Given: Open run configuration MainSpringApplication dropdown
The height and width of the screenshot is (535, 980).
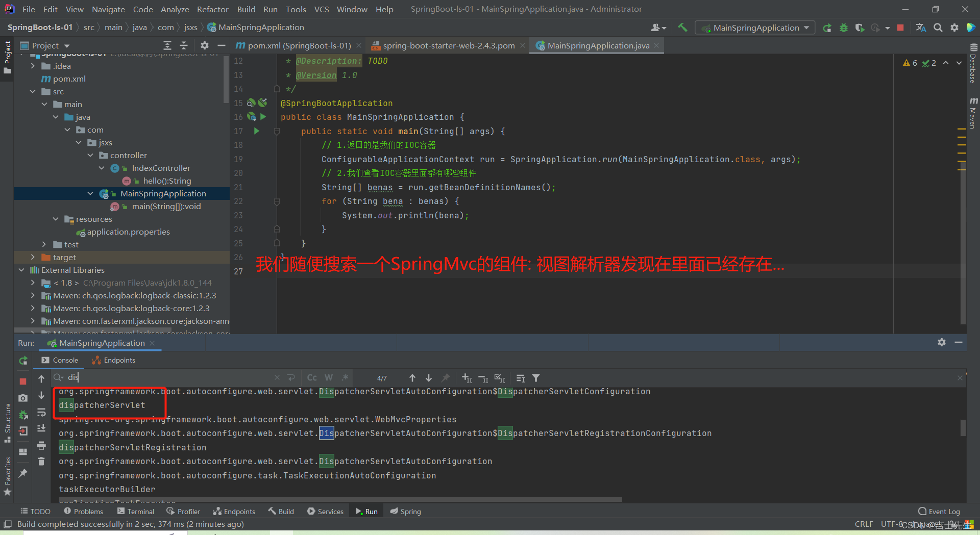Looking at the screenshot, I should point(755,28).
